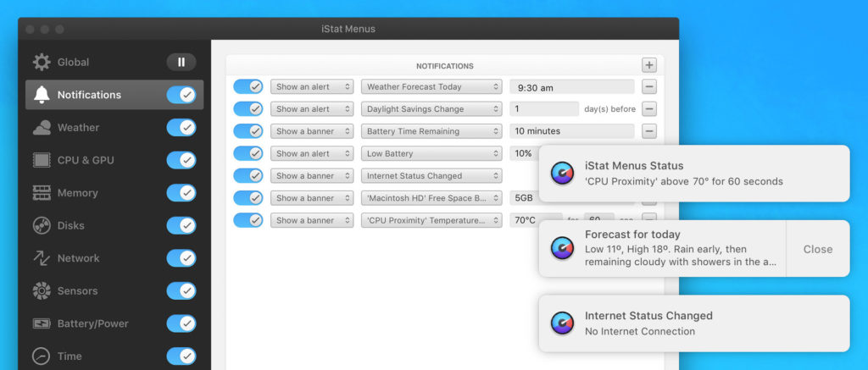Viewport: 868px width, 370px height.
Task: Open the Daylight Savings Change dropdown
Action: tap(431, 109)
